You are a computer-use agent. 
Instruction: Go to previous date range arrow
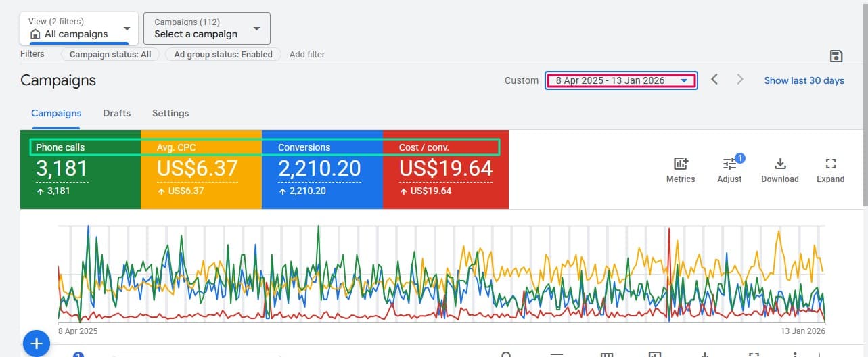coord(714,80)
